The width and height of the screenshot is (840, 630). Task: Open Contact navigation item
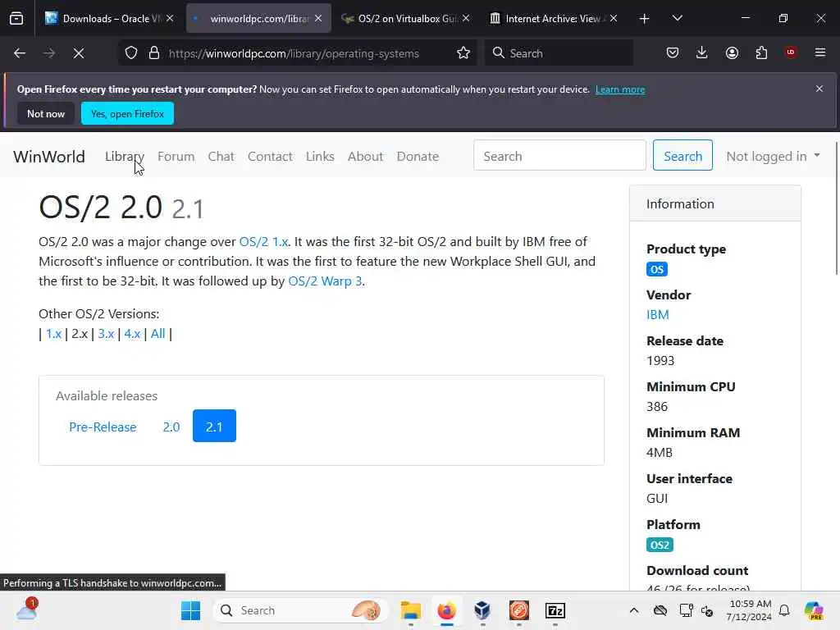[x=270, y=157]
